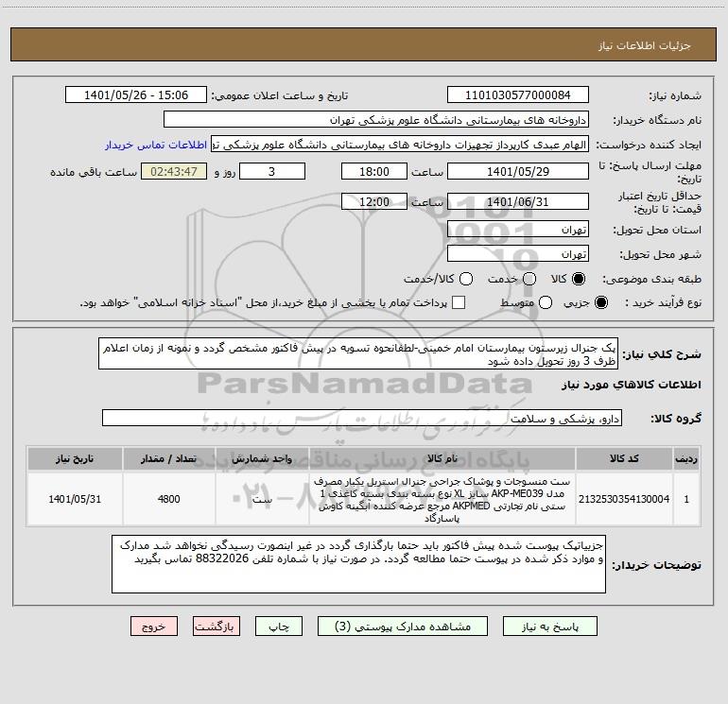Screen dimensions: 728x704
Task: Click the جزئیات اطلاعات نیاز header title
Action: point(645,45)
